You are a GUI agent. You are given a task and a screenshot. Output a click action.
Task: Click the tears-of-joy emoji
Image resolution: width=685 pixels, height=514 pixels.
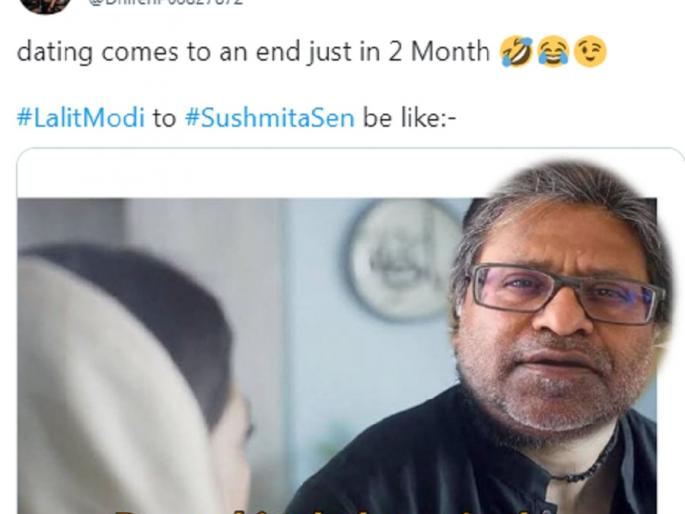(x=553, y=53)
